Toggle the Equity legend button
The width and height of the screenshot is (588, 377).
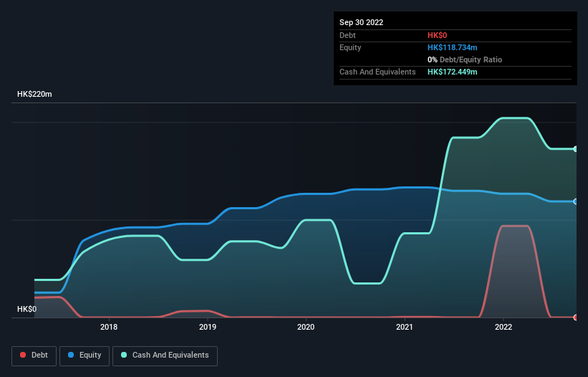[85, 355]
